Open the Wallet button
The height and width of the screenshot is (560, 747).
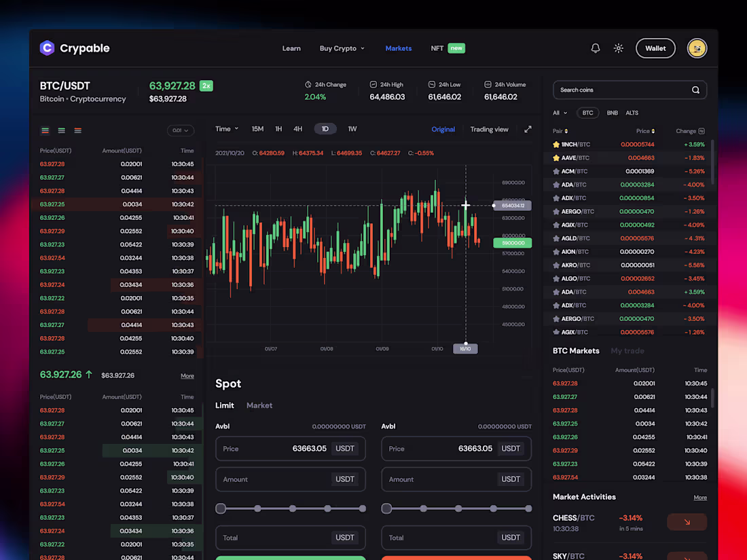point(655,48)
